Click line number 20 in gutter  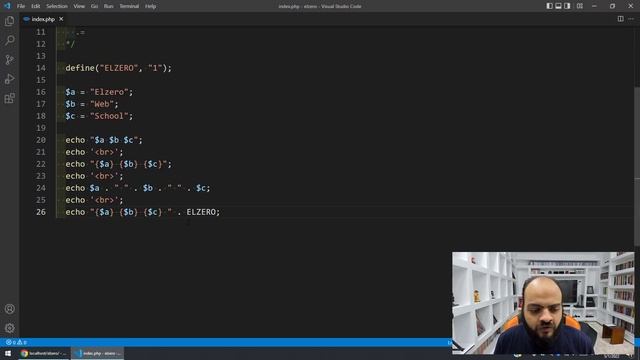tap(41, 140)
